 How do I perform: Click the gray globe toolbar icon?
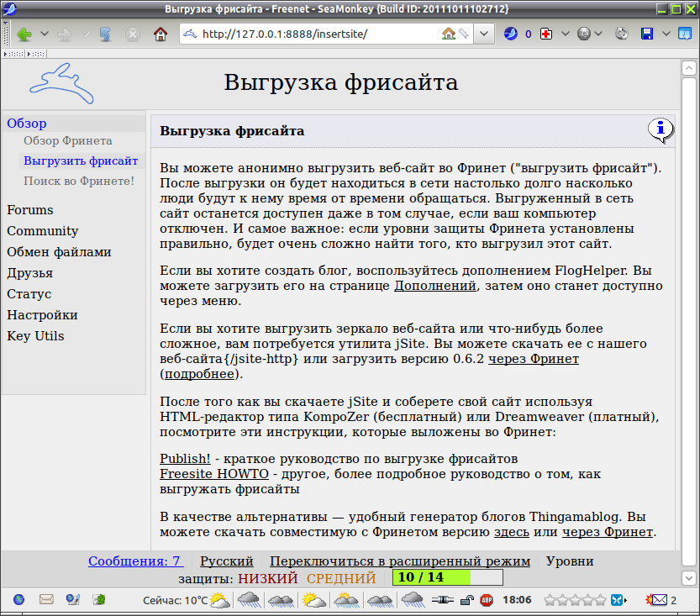click(x=583, y=34)
